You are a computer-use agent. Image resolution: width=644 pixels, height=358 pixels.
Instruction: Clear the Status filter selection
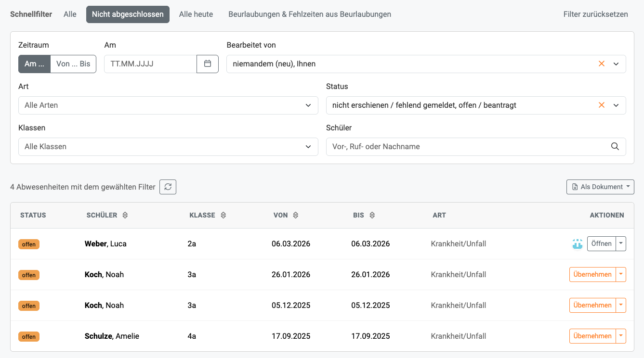coord(601,105)
